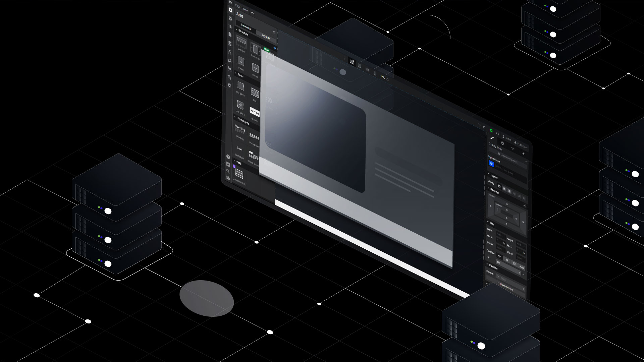The image size is (644, 362).
Task: Open the Users icon in sidebar
Action: pos(230,61)
